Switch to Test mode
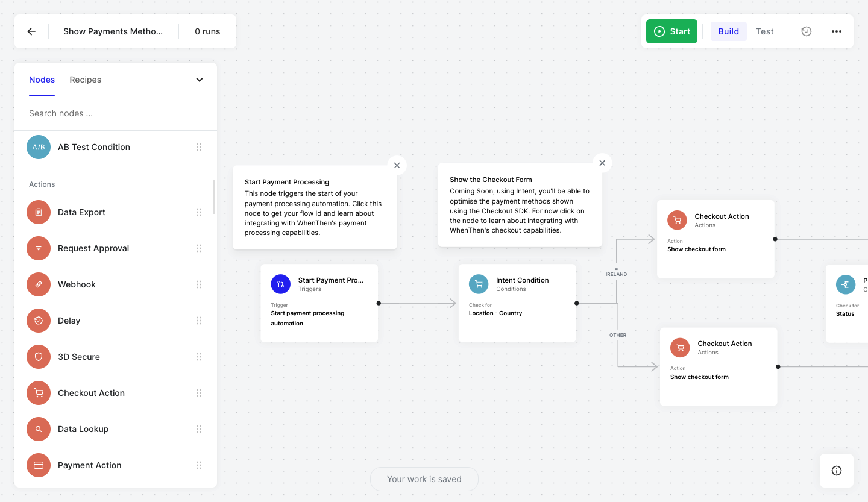 pyautogui.click(x=764, y=31)
